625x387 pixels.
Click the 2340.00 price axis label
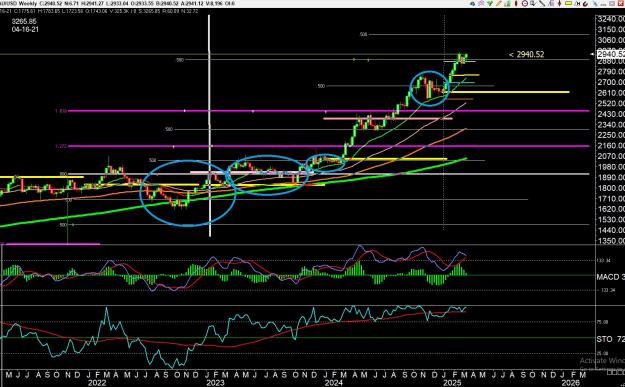[x=611, y=125]
